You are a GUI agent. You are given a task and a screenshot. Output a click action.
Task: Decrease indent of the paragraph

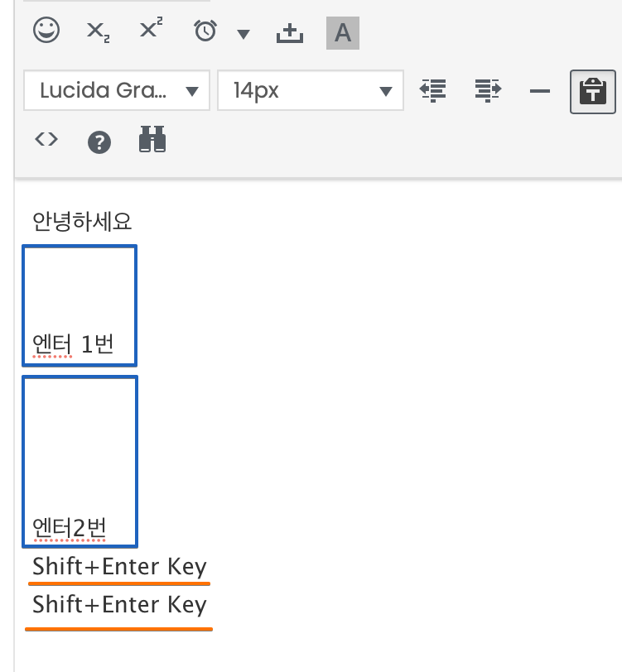coord(432,90)
